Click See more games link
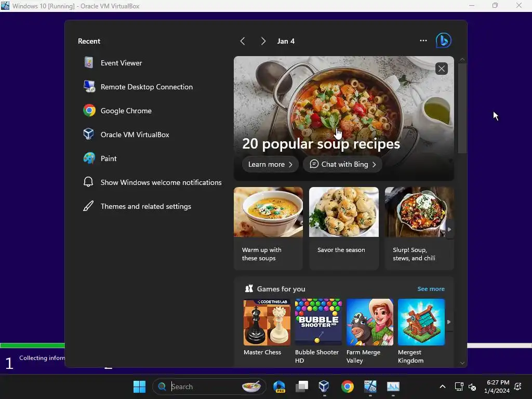This screenshot has width=532, height=399. pos(431,289)
